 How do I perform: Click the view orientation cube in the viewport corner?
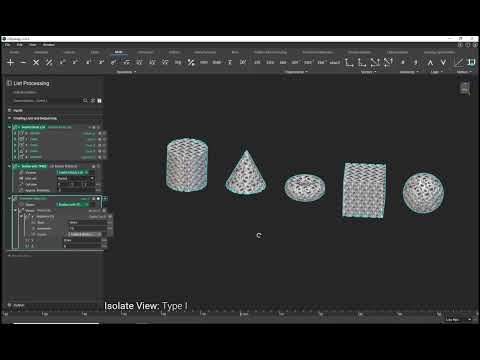click(465, 88)
